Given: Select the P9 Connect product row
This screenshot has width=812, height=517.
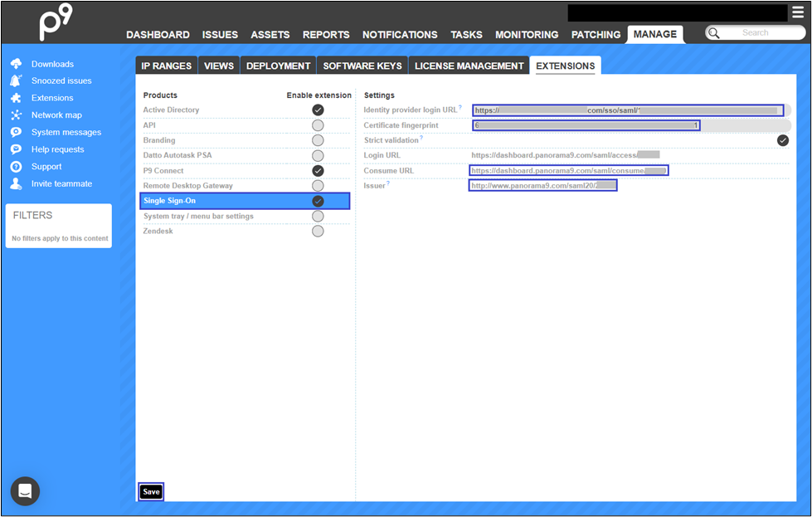Looking at the screenshot, I should click(246, 170).
